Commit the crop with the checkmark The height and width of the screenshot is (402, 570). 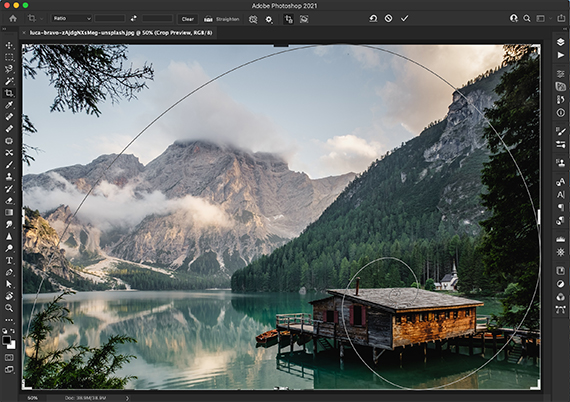click(x=405, y=18)
